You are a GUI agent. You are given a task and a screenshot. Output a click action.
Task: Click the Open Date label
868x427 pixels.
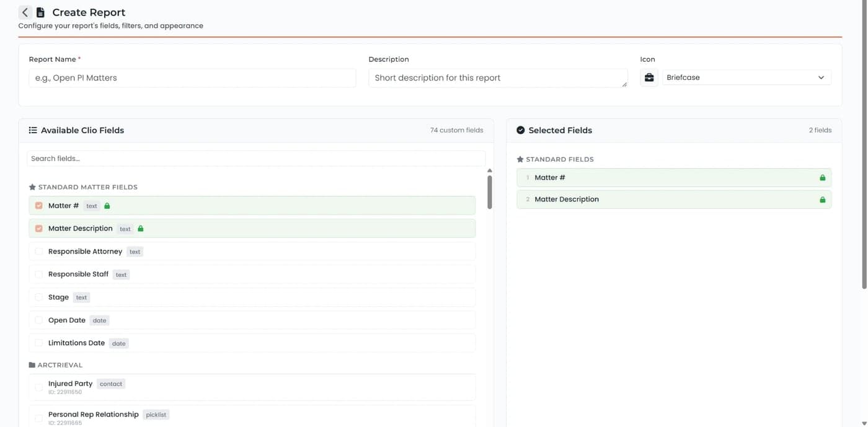coord(67,320)
